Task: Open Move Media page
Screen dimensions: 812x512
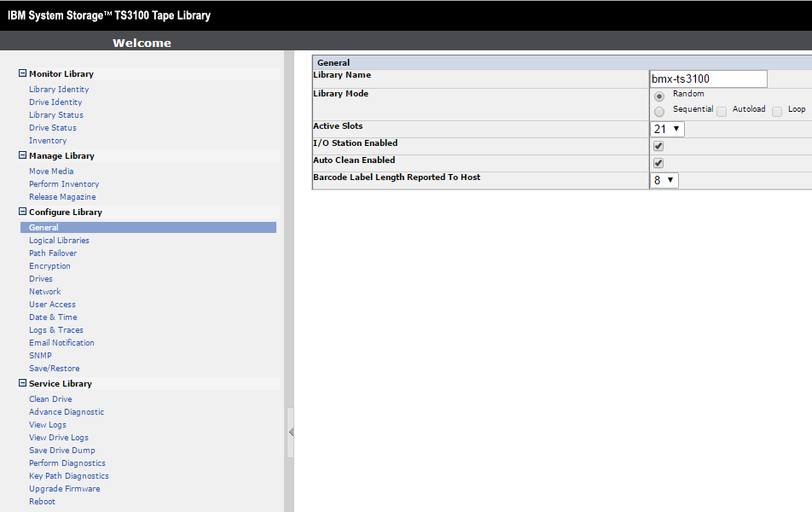Action: (51, 171)
